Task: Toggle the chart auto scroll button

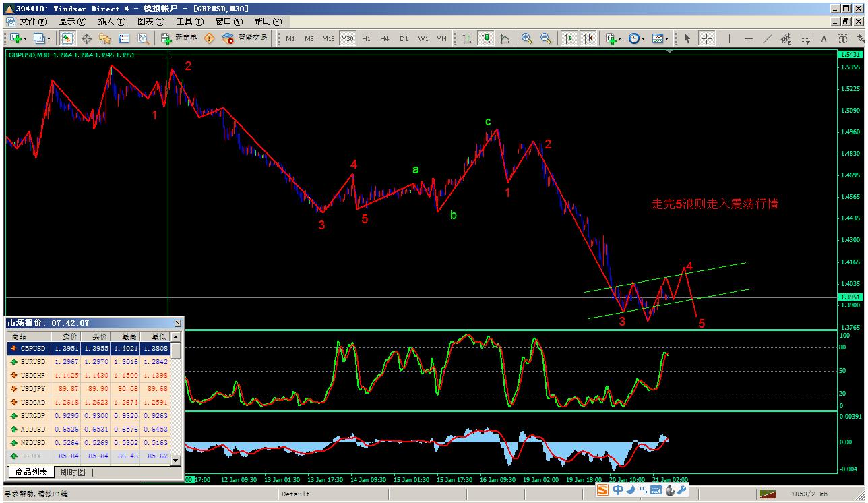Action: [x=569, y=38]
